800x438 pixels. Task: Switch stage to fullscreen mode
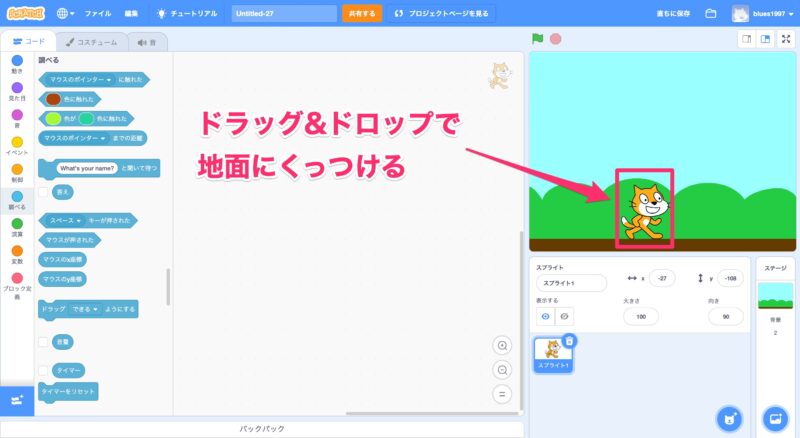click(787, 38)
